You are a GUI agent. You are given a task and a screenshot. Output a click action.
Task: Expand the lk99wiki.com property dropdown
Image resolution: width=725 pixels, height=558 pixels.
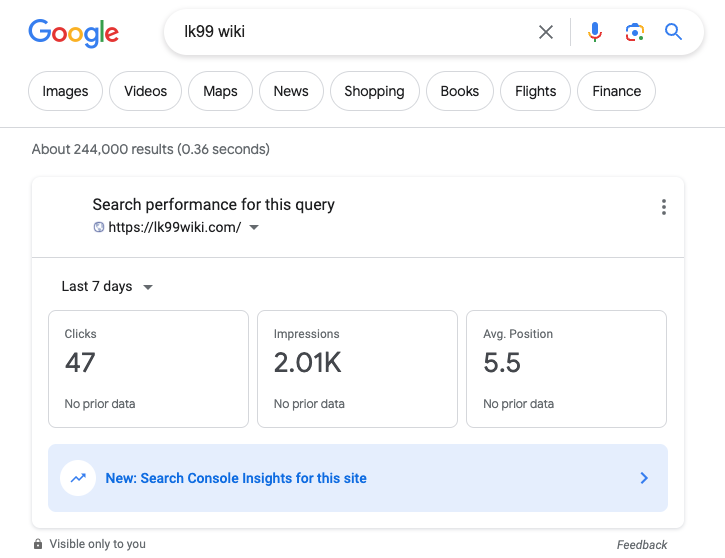[254, 227]
